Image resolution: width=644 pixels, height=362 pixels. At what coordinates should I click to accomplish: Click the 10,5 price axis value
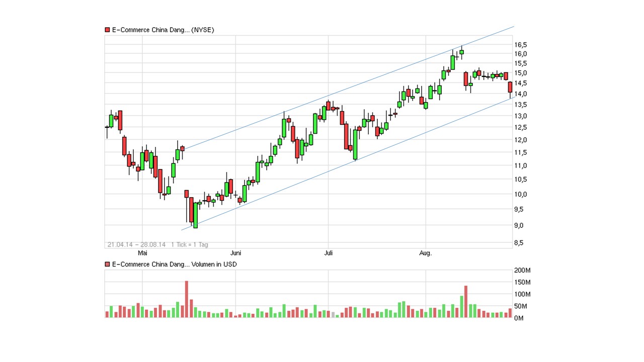pyautogui.click(x=521, y=179)
